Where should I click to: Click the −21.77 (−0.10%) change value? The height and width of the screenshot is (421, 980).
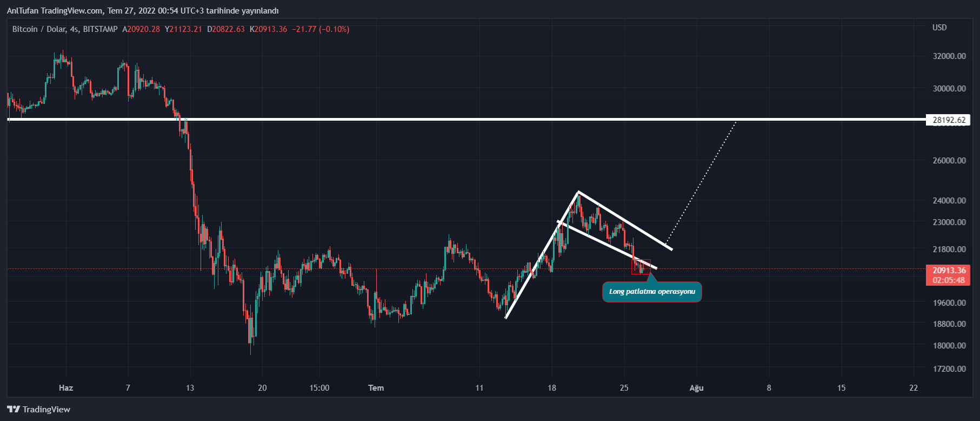tap(321, 29)
